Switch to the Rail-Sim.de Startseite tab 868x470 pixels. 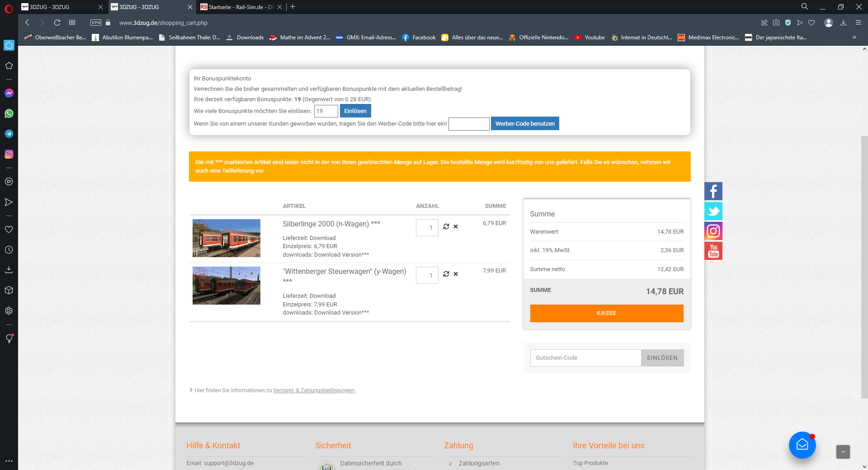pos(241,7)
